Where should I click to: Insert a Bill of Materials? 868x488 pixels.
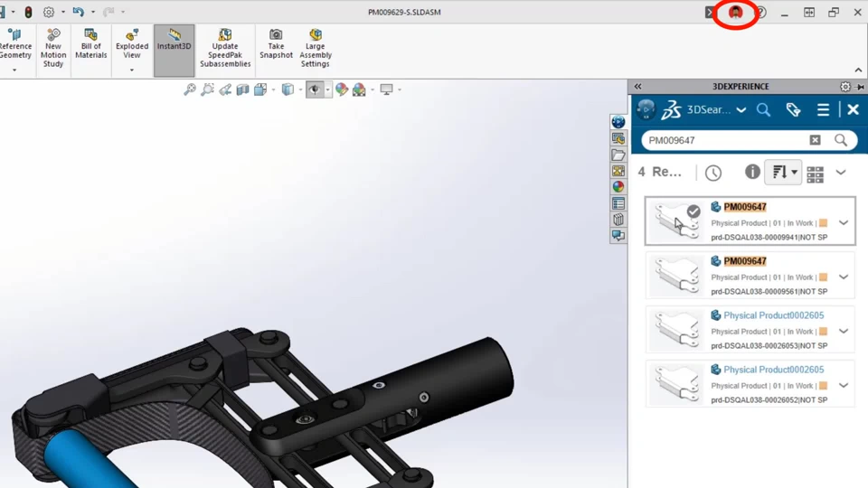point(90,44)
